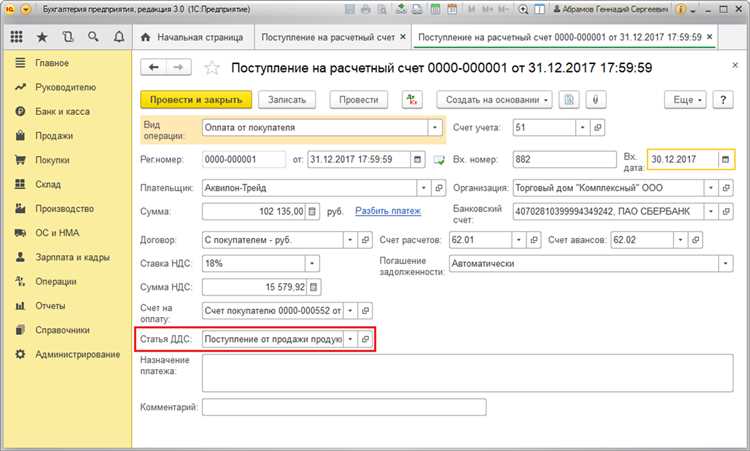Open Favorites star in top panel
The image size is (750, 451).
(x=43, y=37)
